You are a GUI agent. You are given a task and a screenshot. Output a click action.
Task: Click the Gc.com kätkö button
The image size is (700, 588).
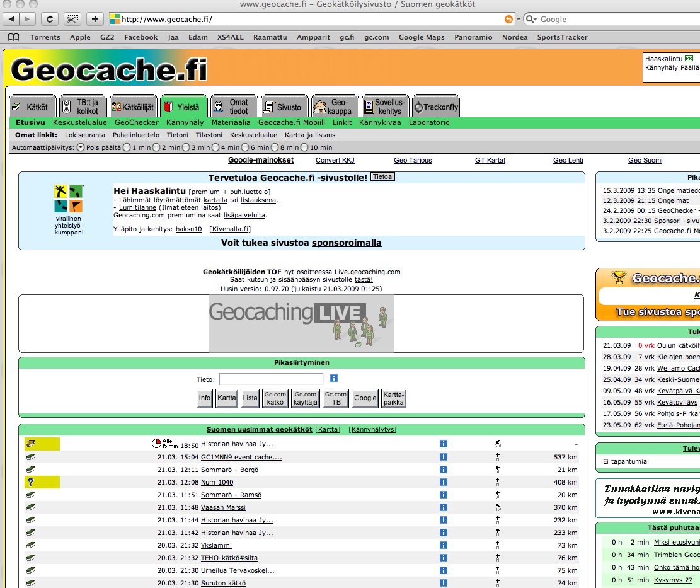pyautogui.click(x=275, y=398)
